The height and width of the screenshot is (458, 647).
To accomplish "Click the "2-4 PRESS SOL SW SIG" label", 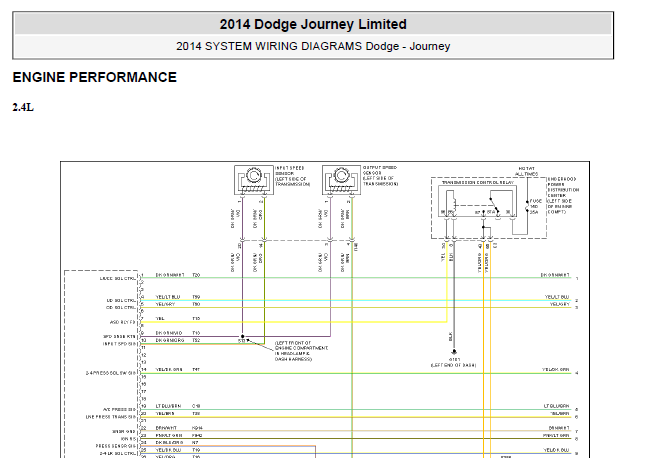I will (x=111, y=373).
